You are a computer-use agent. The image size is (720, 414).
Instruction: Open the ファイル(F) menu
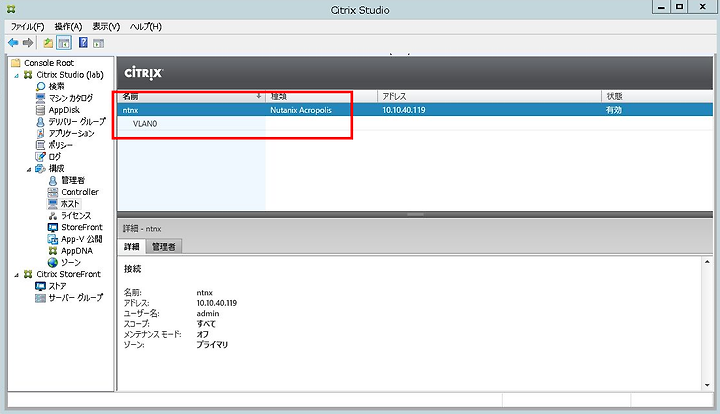point(27,27)
